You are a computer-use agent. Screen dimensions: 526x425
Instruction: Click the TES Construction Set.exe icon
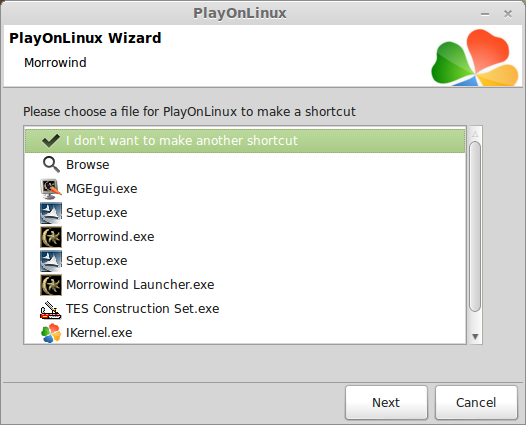pos(51,309)
